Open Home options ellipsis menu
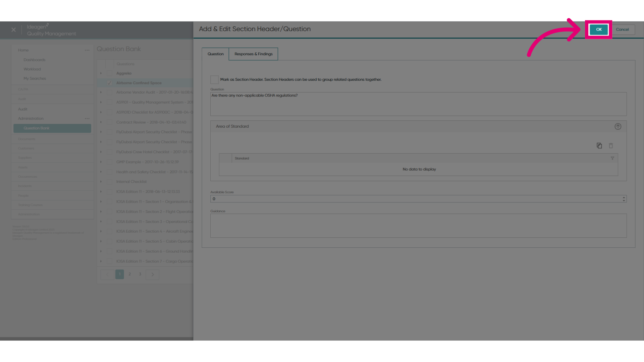 click(x=87, y=50)
